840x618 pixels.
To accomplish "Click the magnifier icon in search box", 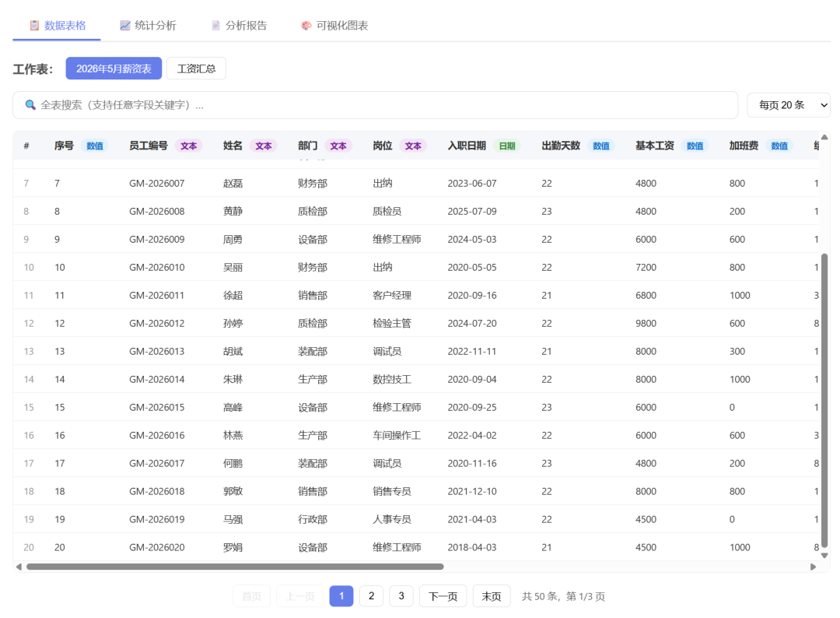I will 30,105.
